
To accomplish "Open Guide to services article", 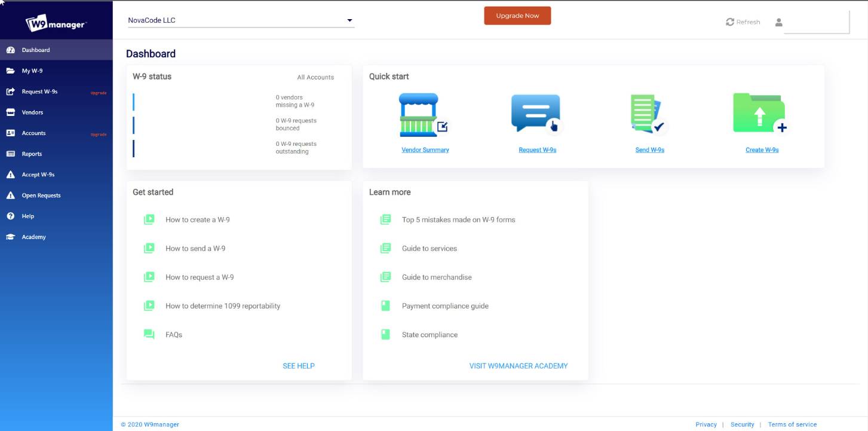I will click(x=430, y=249).
